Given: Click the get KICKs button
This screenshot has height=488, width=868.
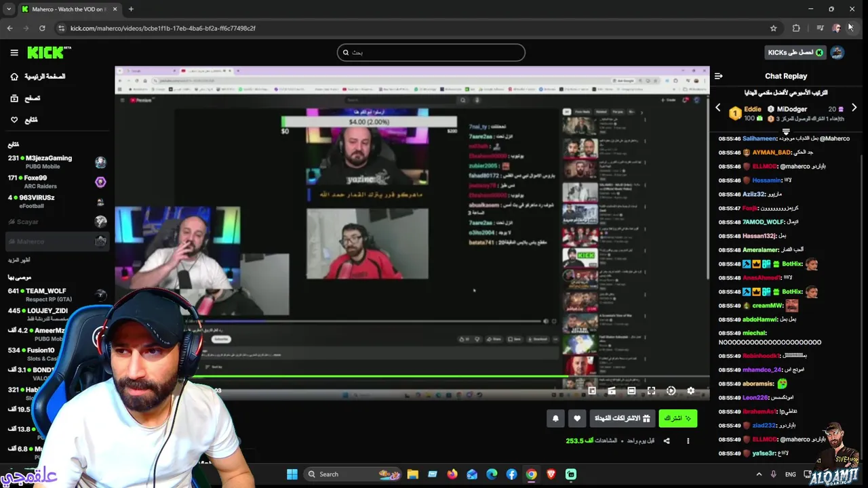Looking at the screenshot, I should coord(794,52).
